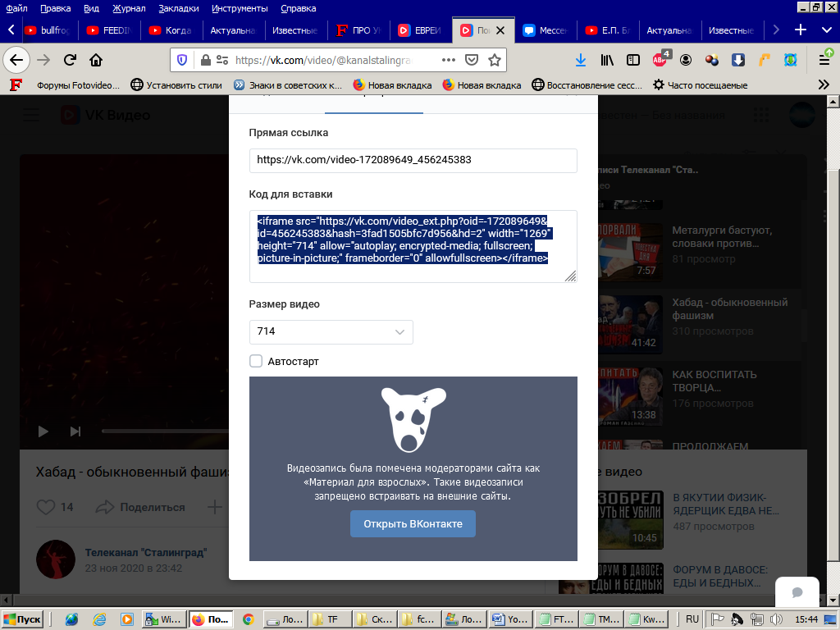Screen dimensions: 840x630
Task: Click the page scrollbar up arrow
Action: pyautogui.click(x=833, y=101)
